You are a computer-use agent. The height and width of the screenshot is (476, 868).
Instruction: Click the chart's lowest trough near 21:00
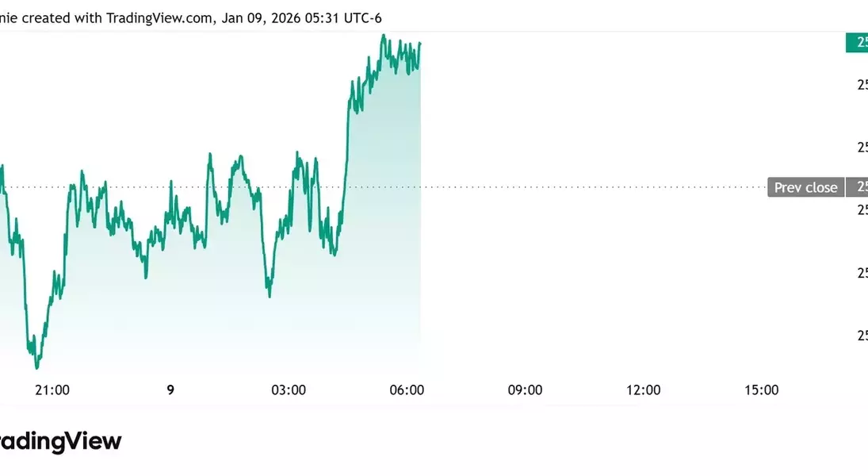tap(36, 367)
